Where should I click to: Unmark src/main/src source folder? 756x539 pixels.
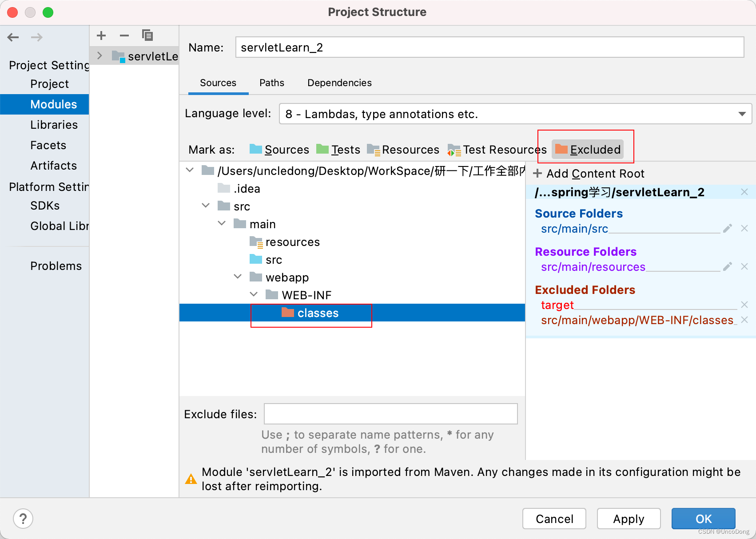tap(744, 229)
